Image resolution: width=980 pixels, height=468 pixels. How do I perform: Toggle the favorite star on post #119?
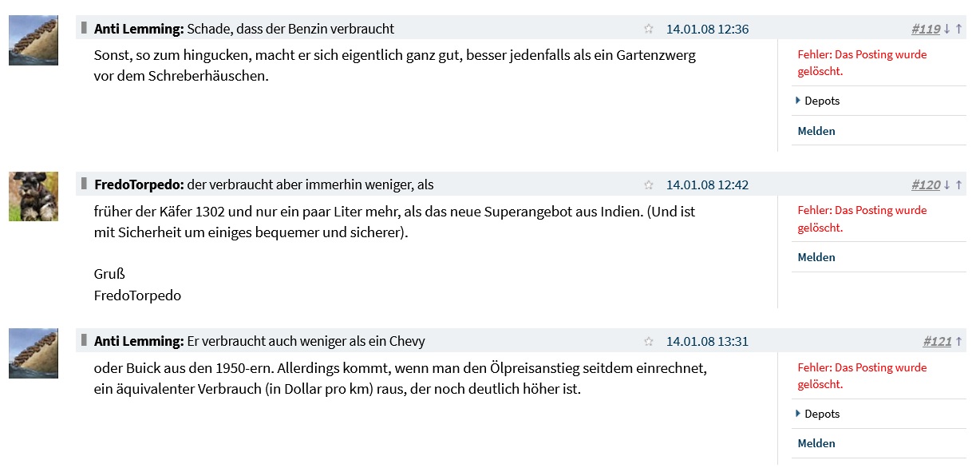(649, 29)
